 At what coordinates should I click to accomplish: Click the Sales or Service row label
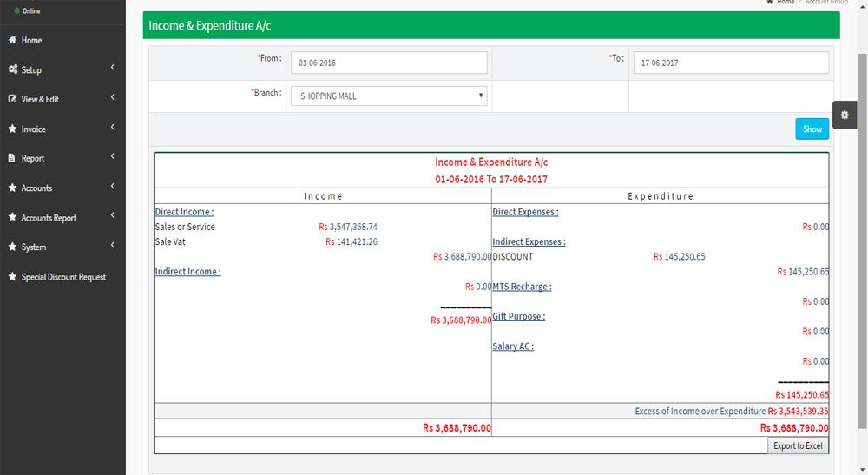185,227
